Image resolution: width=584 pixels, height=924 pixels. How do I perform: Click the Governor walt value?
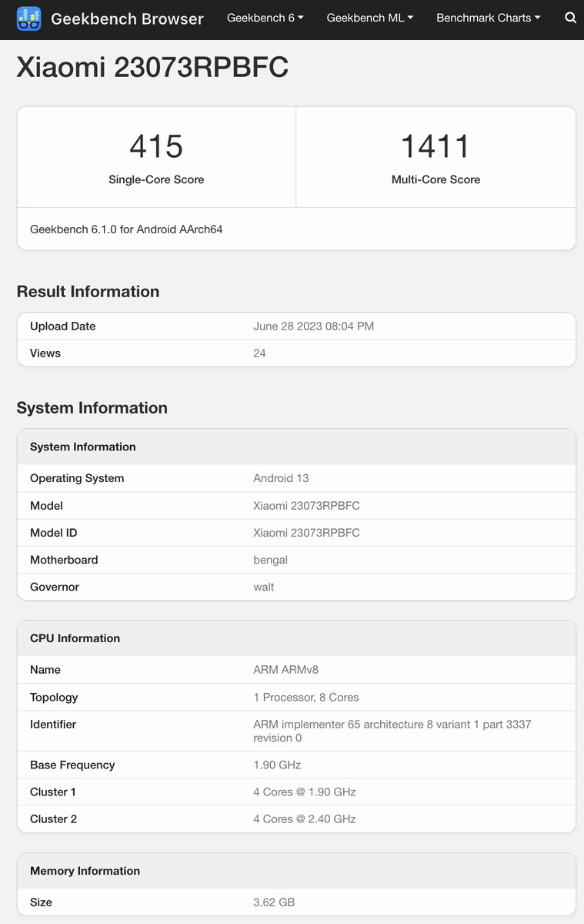264,587
